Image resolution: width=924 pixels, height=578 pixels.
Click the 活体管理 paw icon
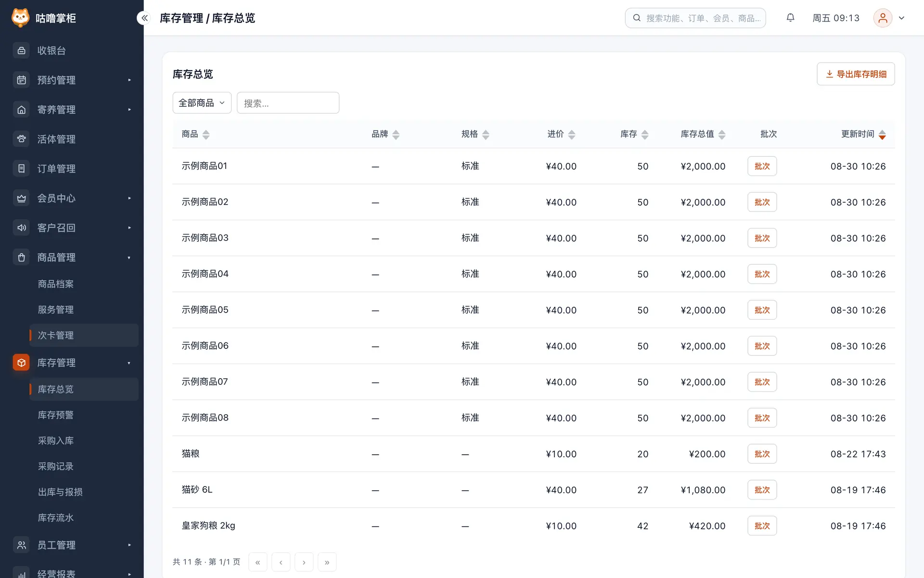[x=21, y=139]
